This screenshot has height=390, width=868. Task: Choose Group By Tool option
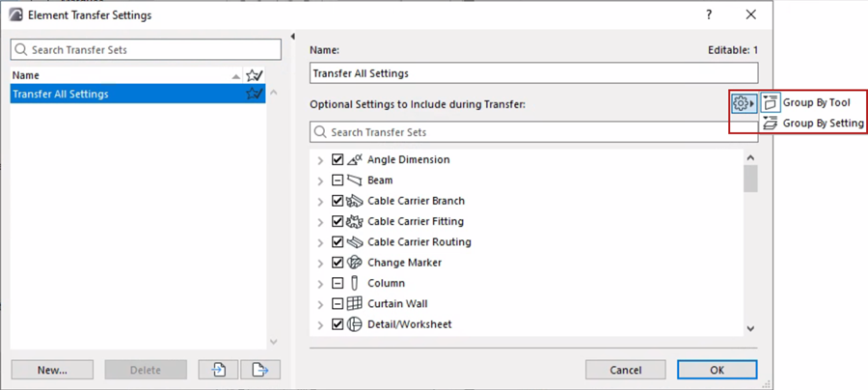(815, 102)
